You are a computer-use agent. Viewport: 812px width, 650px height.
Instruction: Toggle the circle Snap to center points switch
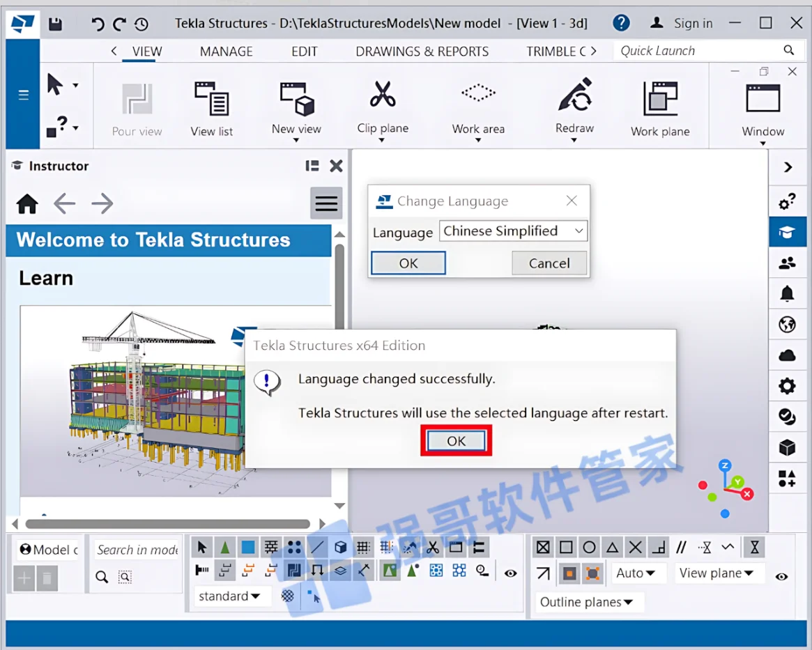coord(589,547)
